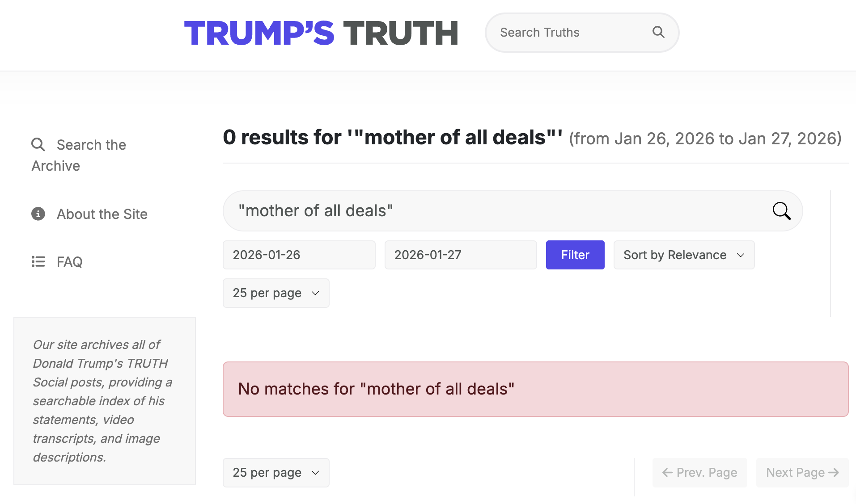Viewport: 856px width, 504px height.
Task: Click the left arrow on Prev. Page
Action: [x=667, y=473]
